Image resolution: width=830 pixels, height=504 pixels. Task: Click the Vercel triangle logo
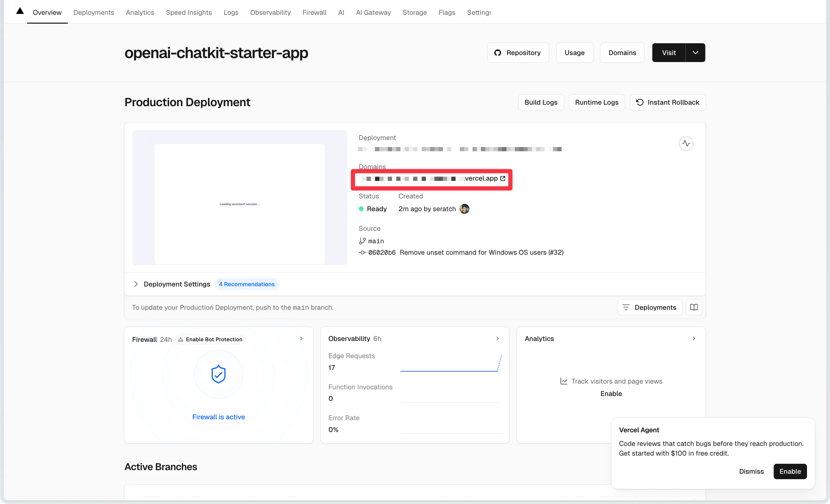point(20,11)
